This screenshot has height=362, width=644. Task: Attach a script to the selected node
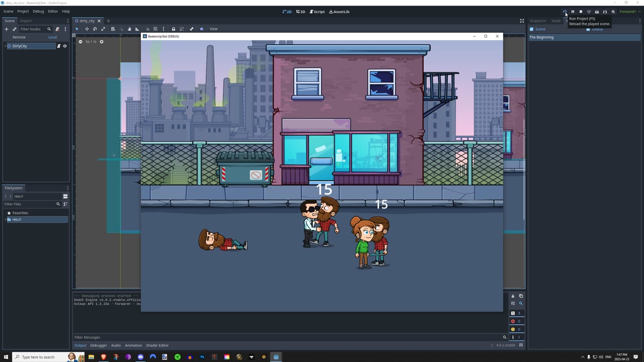click(x=57, y=29)
